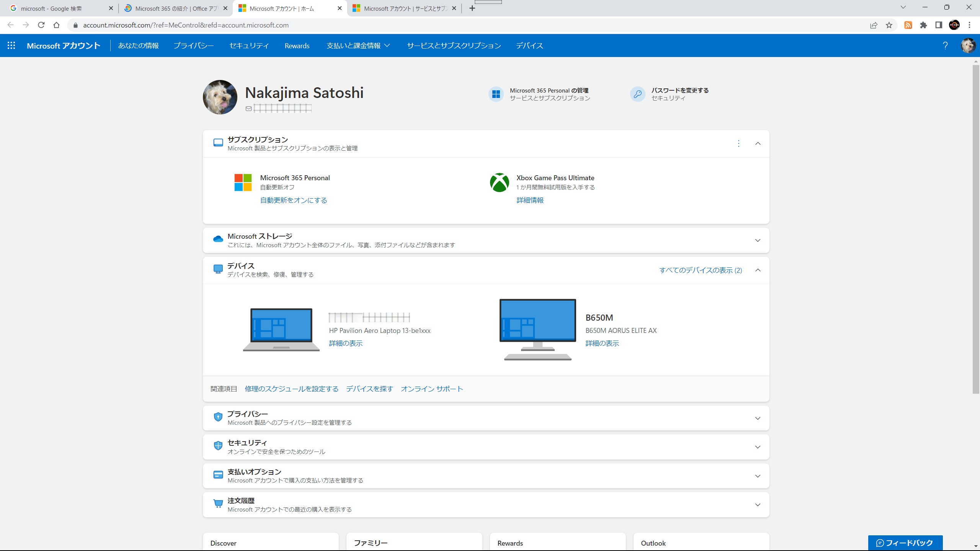Expand the Microsoft ストレージ section
Viewport: 980px width, 551px height.
758,240
